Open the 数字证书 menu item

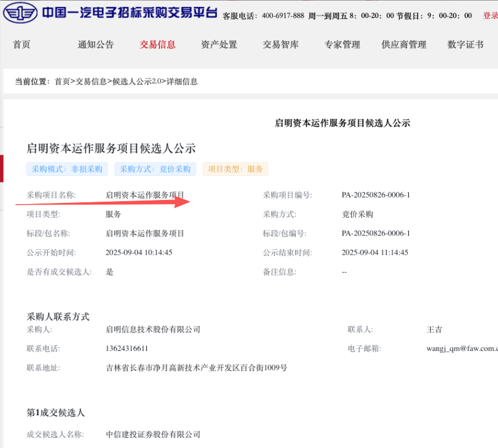[465, 45]
